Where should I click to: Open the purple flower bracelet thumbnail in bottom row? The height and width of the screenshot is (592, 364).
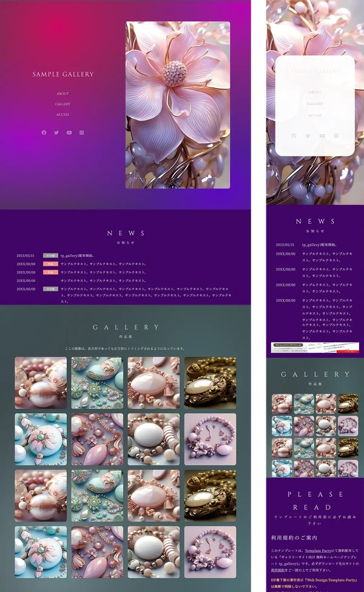click(211, 552)
